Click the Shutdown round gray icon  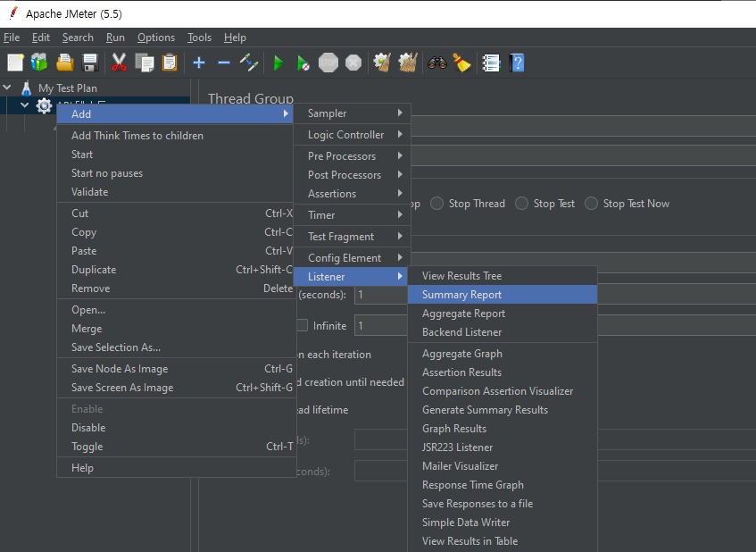point(353,63)
